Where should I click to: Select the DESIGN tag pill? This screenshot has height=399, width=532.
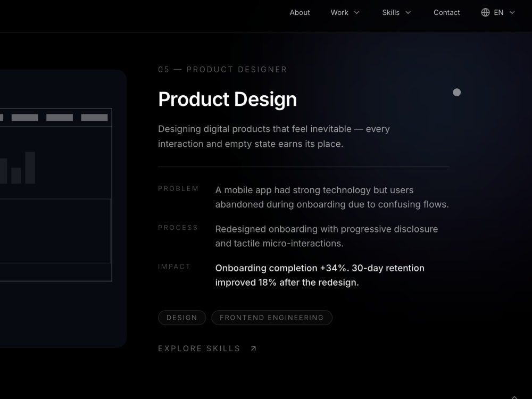click(182, 318)
